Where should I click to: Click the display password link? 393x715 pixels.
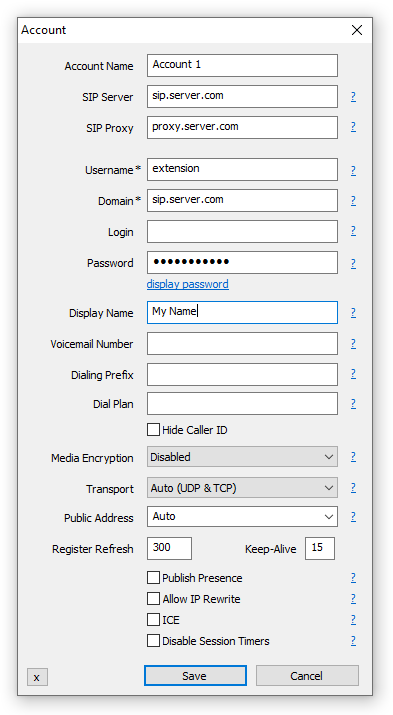[187, 284]
